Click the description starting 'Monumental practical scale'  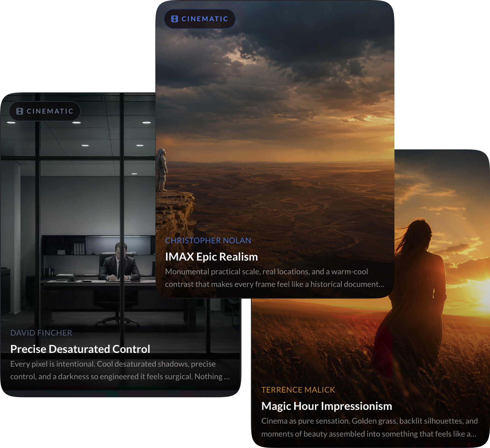coord(275,278)
